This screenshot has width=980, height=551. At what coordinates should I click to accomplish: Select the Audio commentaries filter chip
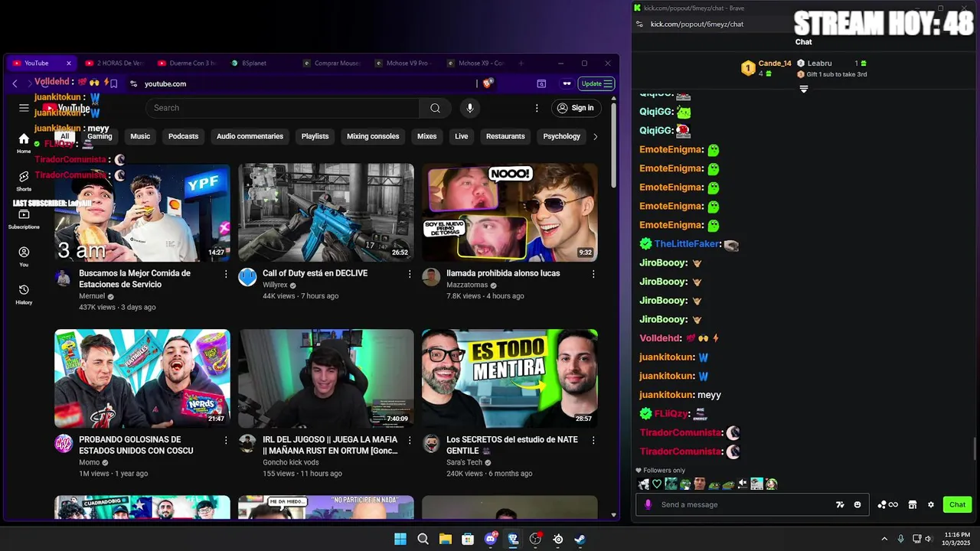[250, 136]
